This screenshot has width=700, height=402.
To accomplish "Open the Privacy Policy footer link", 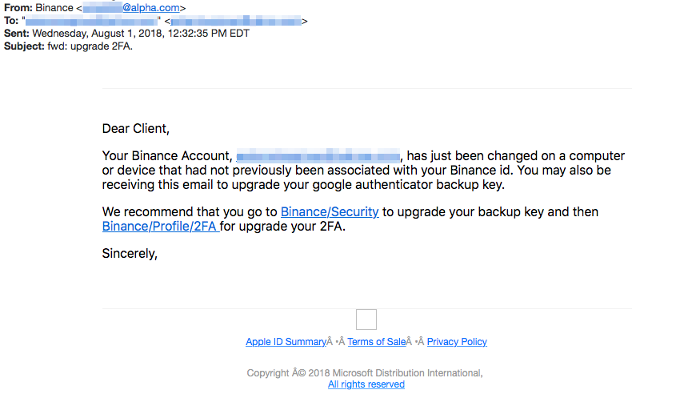I will pos(457,342).
